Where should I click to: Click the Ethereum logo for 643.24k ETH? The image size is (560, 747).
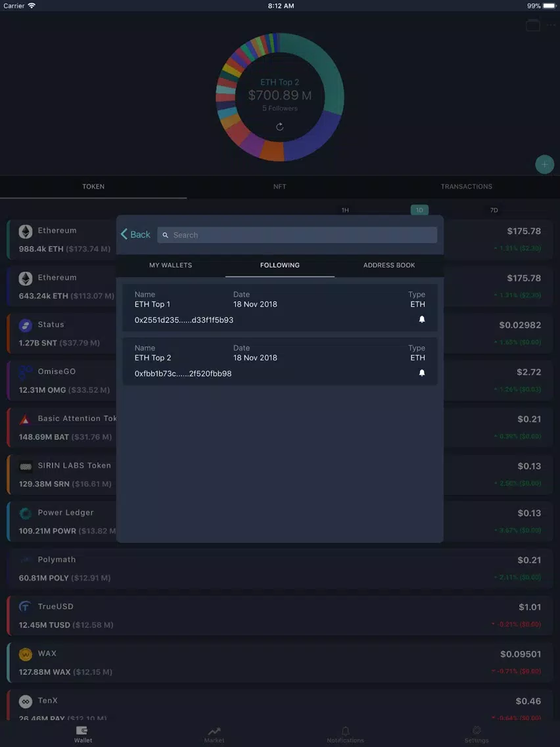[26, 278]
